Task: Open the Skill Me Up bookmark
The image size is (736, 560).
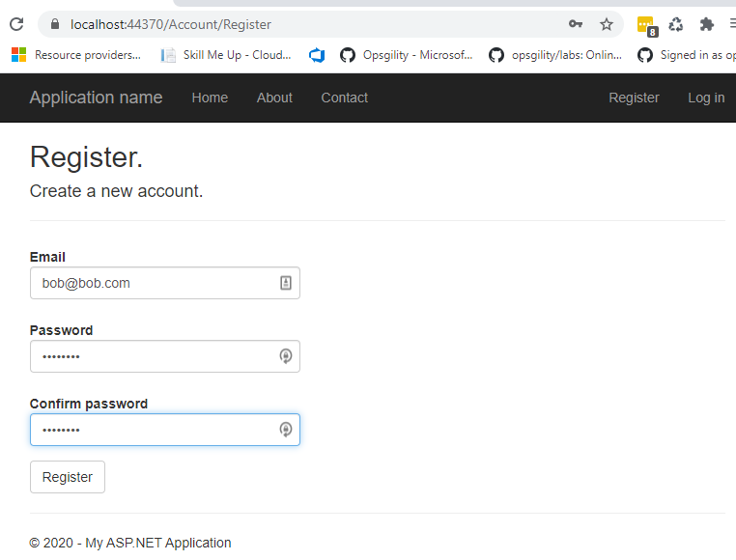Action: pos(226,55)
